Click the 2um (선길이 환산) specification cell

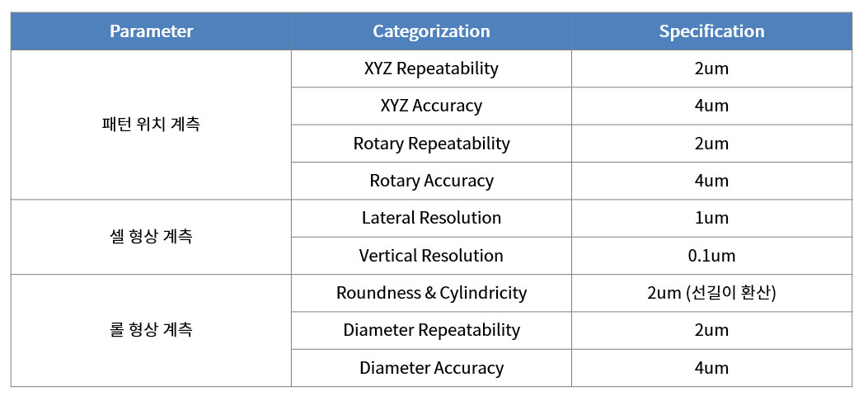click(x=711, y=293)
